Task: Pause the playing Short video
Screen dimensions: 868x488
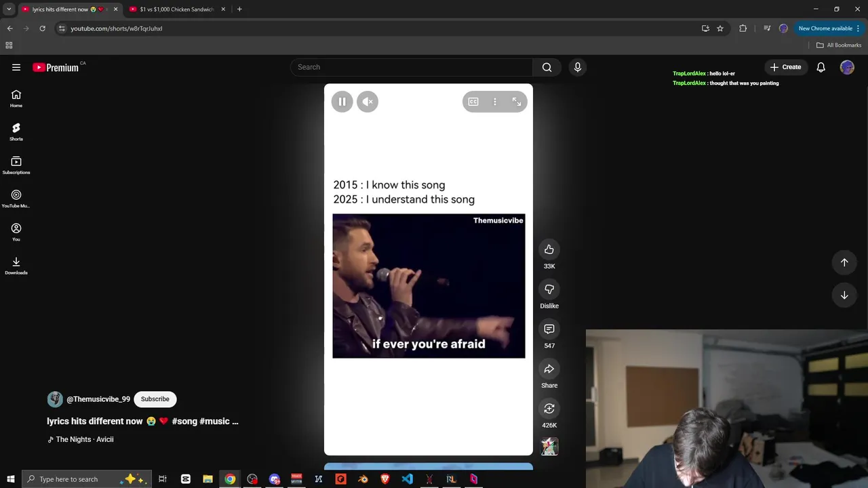Action: [x=342, y=102]
